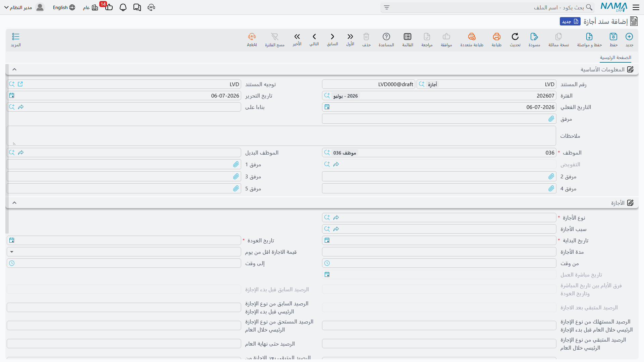
Task: Go to الأول first record
Action: [x=350, y=37]
